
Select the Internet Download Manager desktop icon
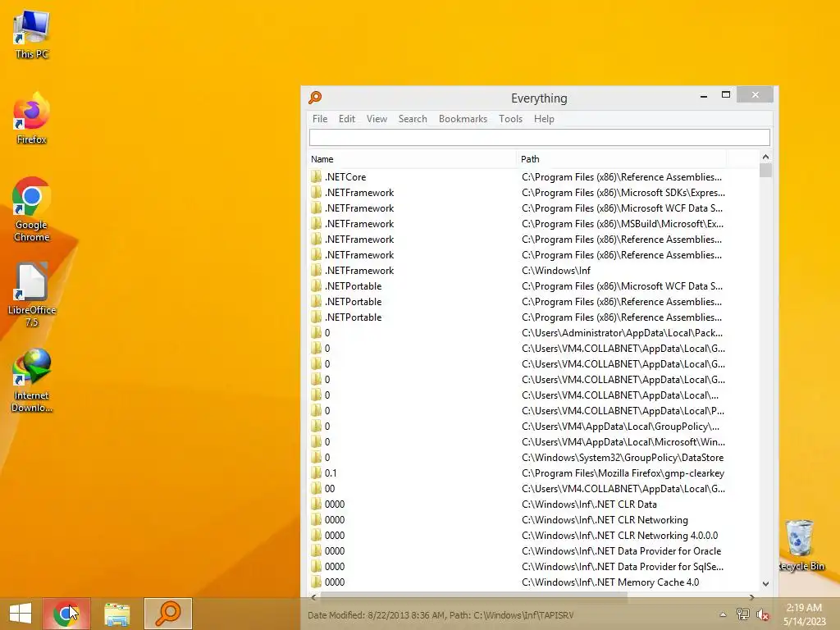pyautogui.click(x=32, y=381)
